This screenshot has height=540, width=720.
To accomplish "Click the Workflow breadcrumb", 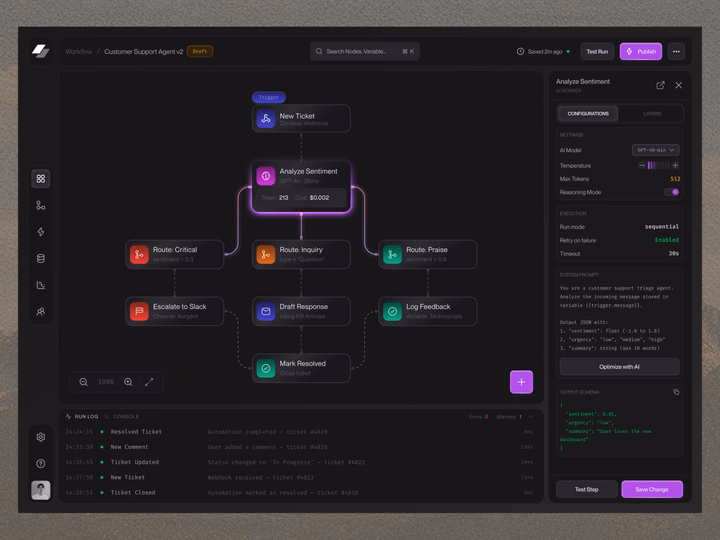I will [79, 51].
